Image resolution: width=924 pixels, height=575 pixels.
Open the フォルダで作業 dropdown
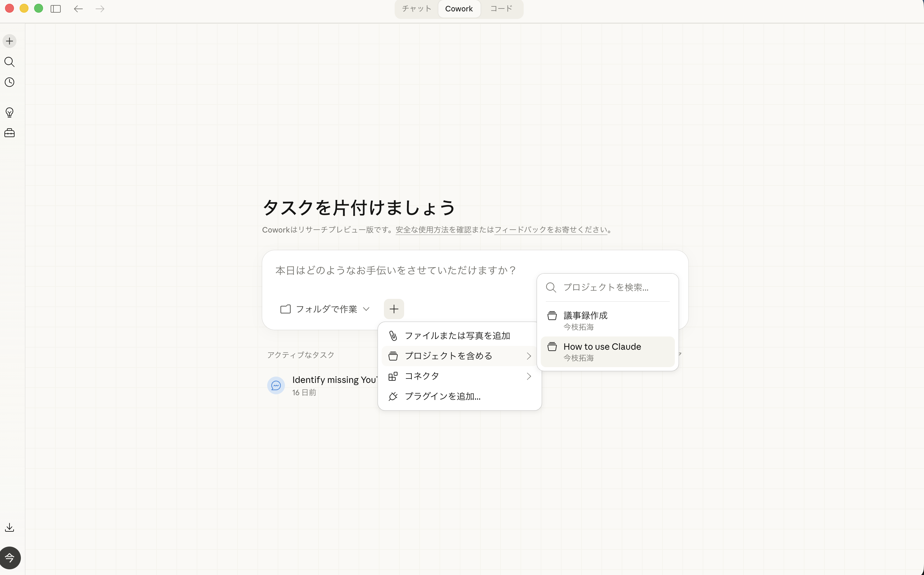325,309
